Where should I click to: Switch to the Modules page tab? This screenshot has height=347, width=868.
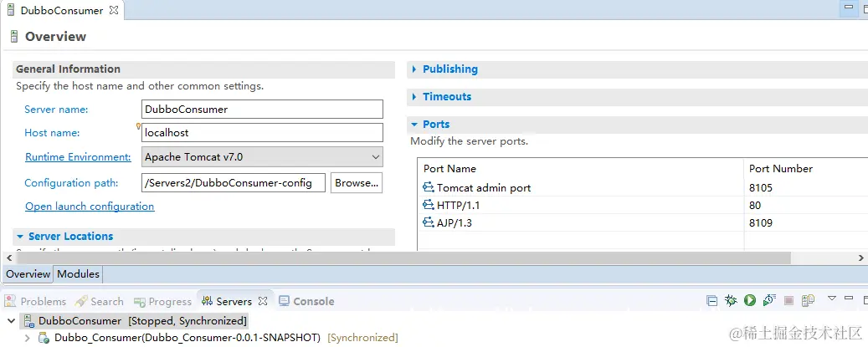point(78,274)
